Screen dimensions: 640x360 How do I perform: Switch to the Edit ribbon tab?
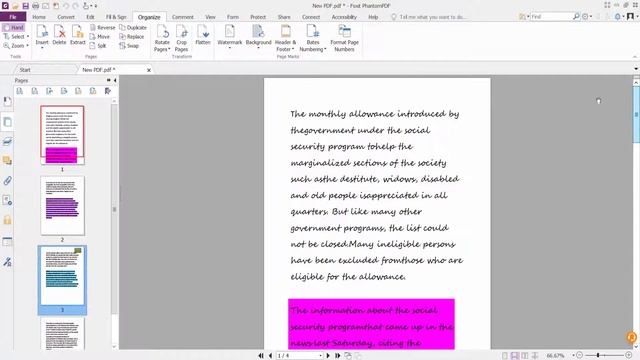click(90, 17)
